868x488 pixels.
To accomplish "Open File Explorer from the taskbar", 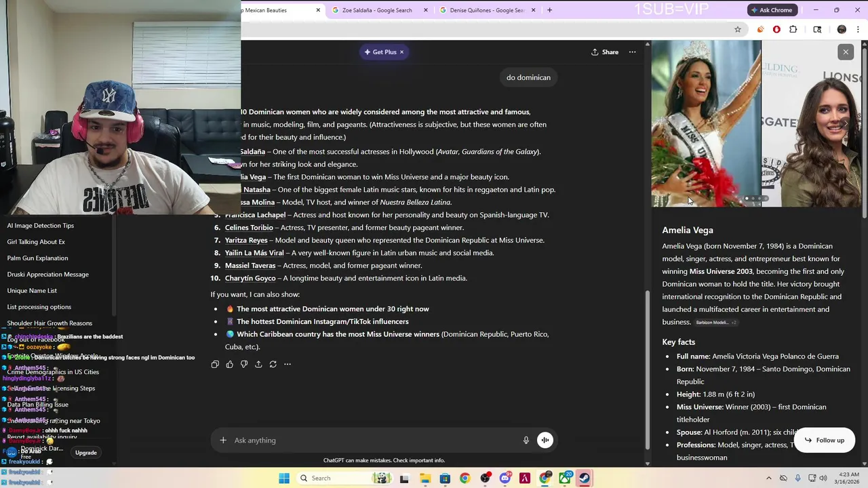I will coord(425,479).
